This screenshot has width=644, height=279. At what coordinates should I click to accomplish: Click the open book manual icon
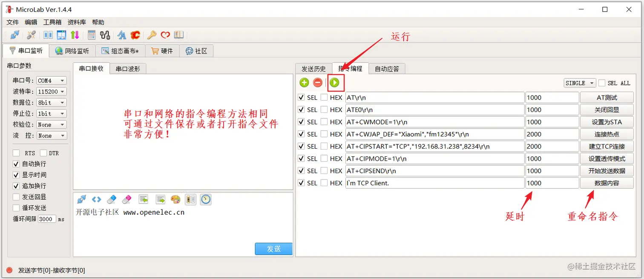[x=179, y=35]
